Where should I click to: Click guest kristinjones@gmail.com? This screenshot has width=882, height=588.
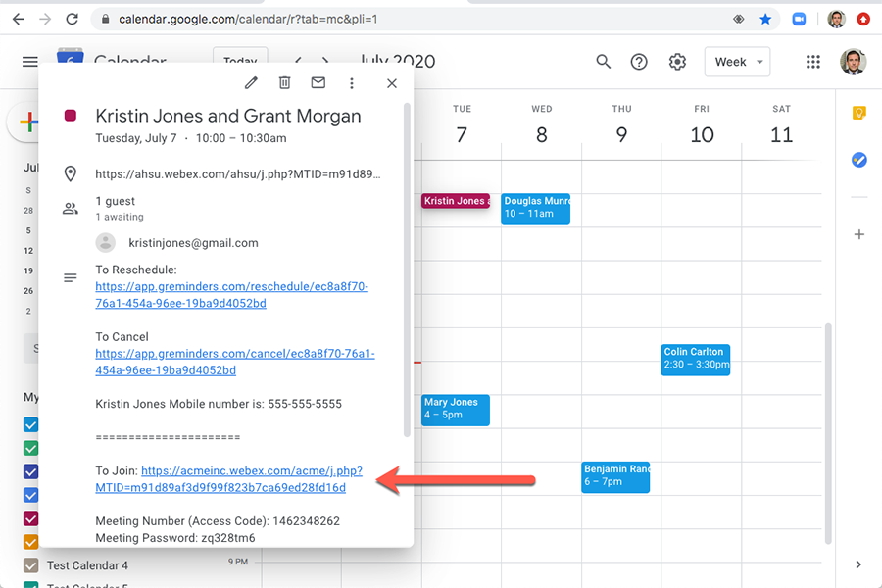193,243
